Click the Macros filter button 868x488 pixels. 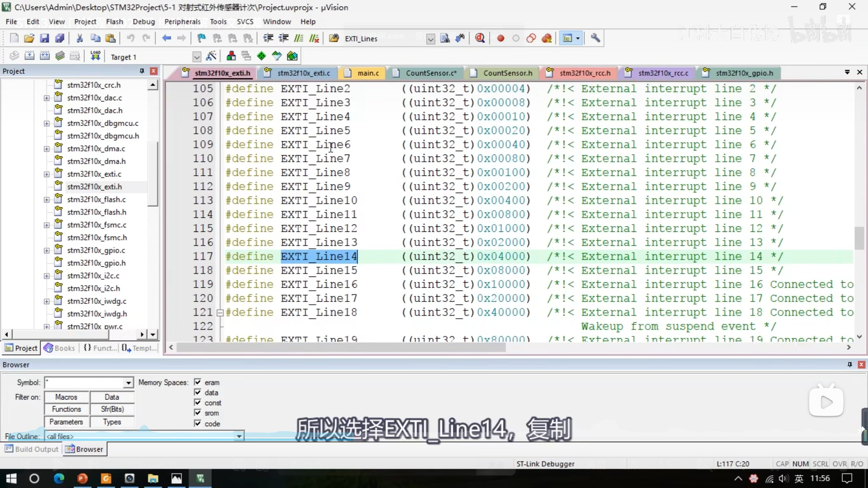pyautogui.click(x=66, y=397)
